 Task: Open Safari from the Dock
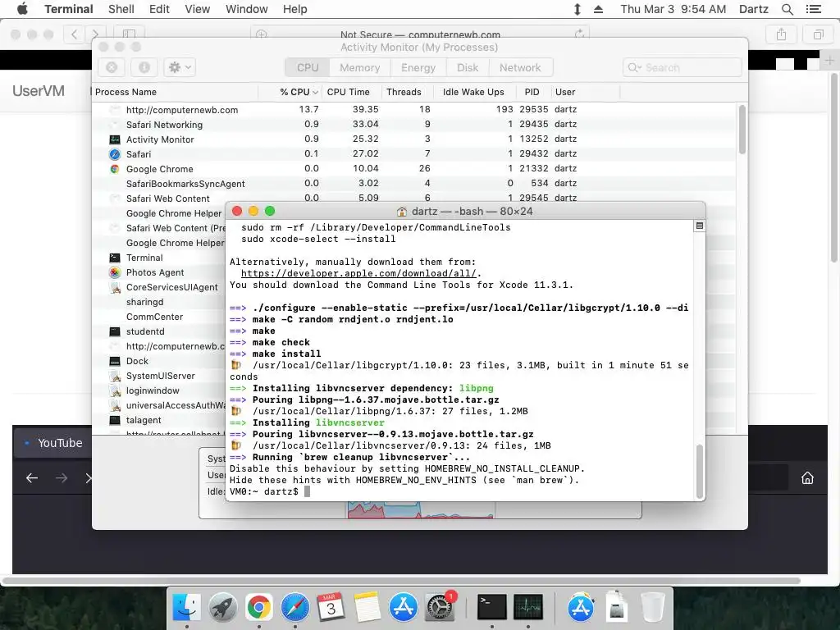tap(294, 607)
